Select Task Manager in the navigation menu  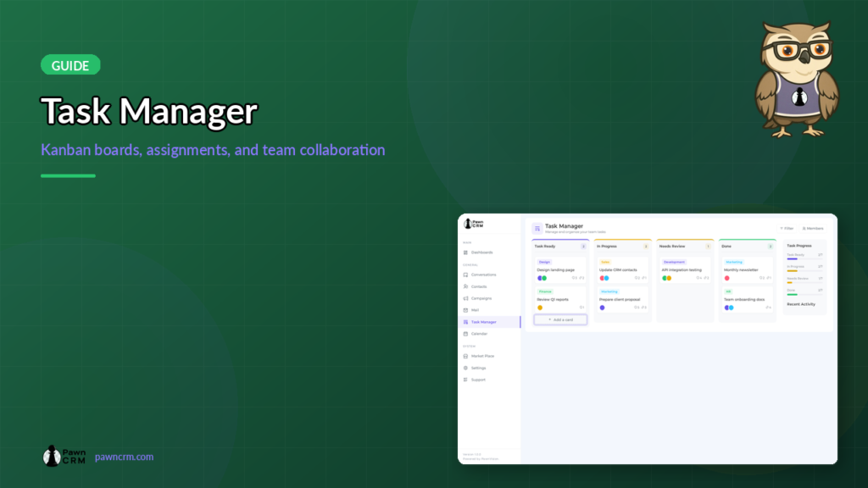coord(481,322)
